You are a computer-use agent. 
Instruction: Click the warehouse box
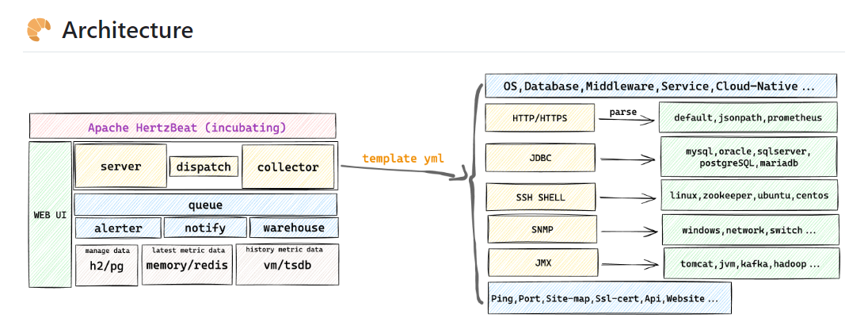pos(294,228)
